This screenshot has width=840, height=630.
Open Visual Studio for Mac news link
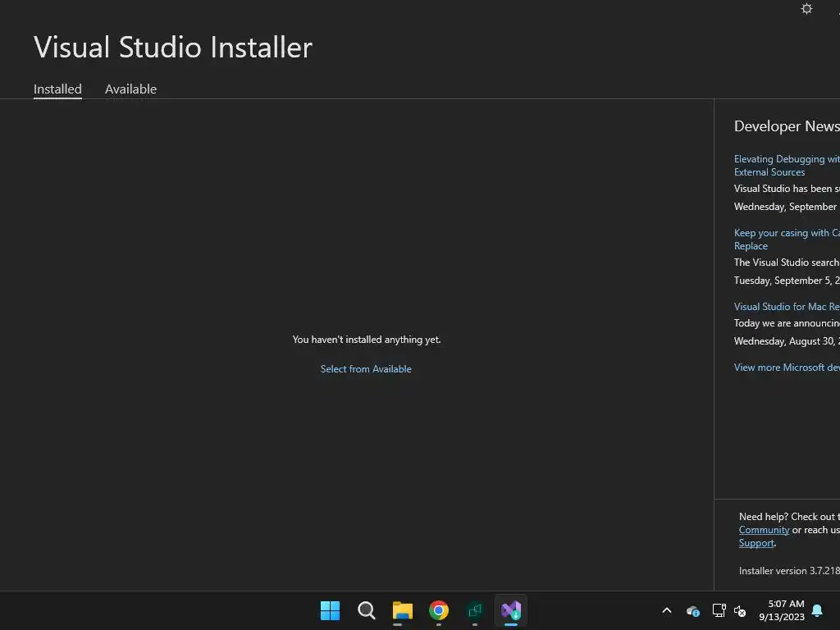point(787,307)
